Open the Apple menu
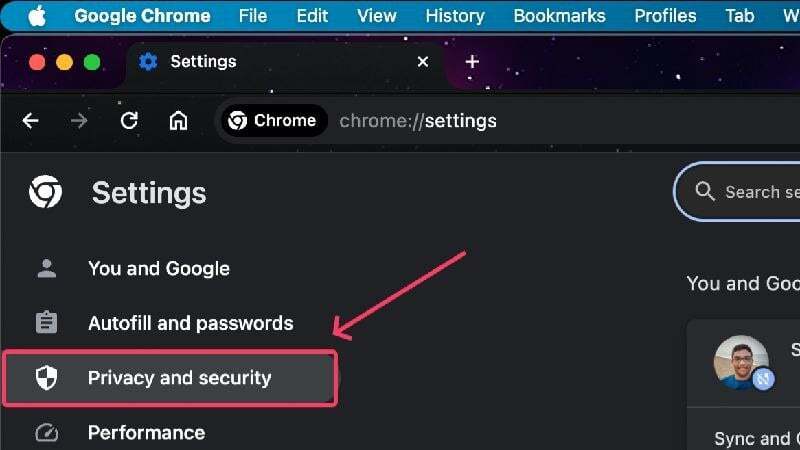This screenshot has height=450, width=800. (37, 16)
